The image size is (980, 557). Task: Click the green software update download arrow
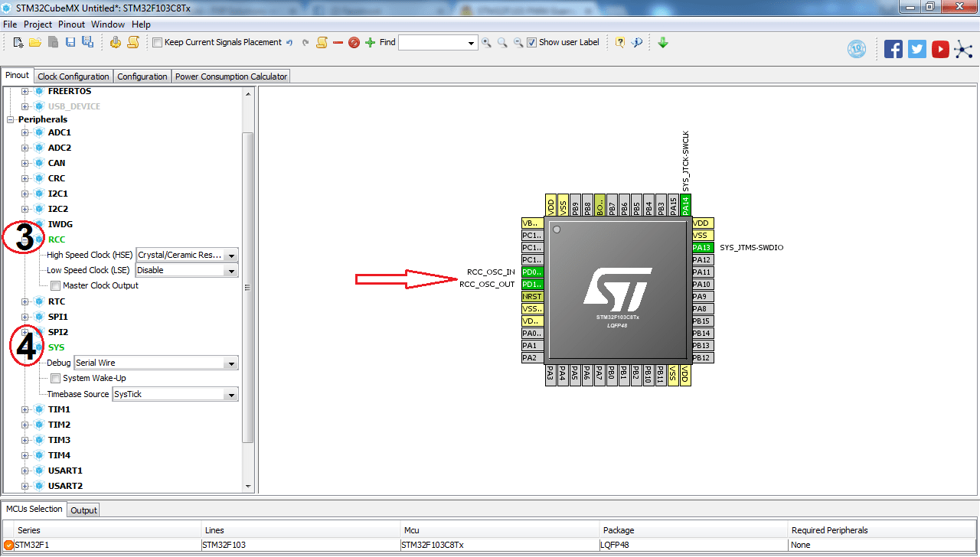click(x=662, y=42)
